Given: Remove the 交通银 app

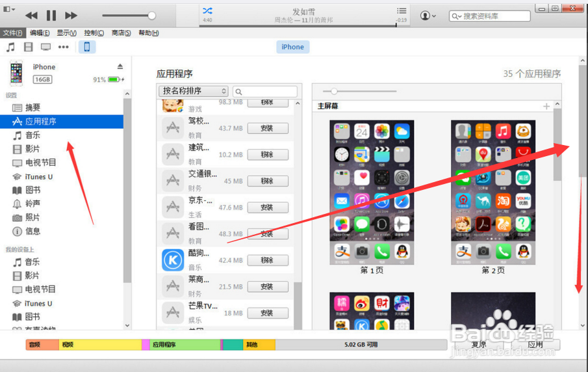Looking at the screenshot, I should click(268, 181).
